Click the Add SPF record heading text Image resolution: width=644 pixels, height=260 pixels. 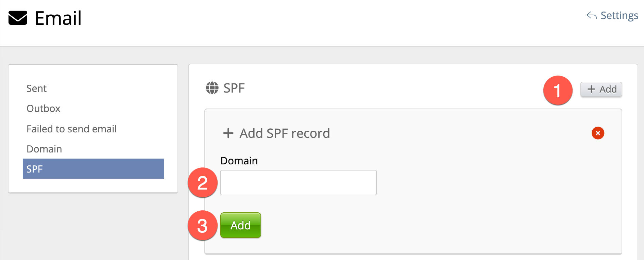[x=285, y=133]
